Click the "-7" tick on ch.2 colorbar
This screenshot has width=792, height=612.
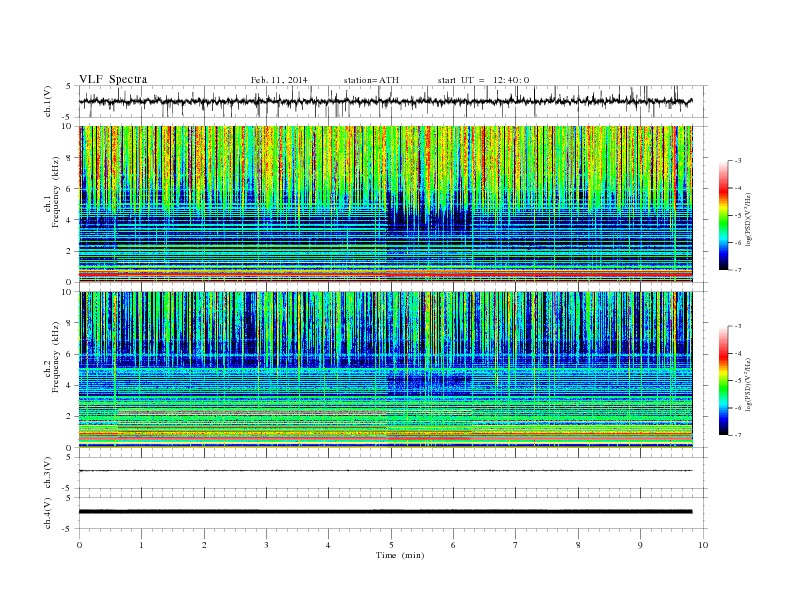pos(738,435)
